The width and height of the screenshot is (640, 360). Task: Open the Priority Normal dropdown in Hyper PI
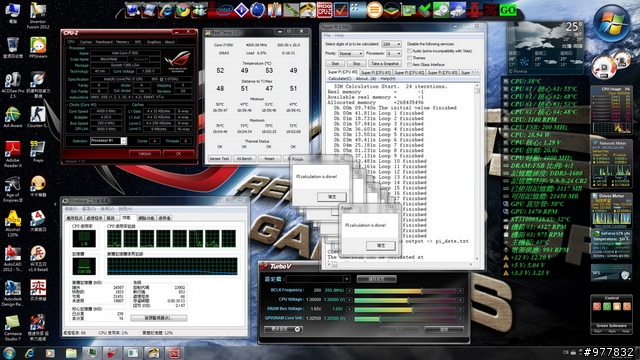pos(351,53)
